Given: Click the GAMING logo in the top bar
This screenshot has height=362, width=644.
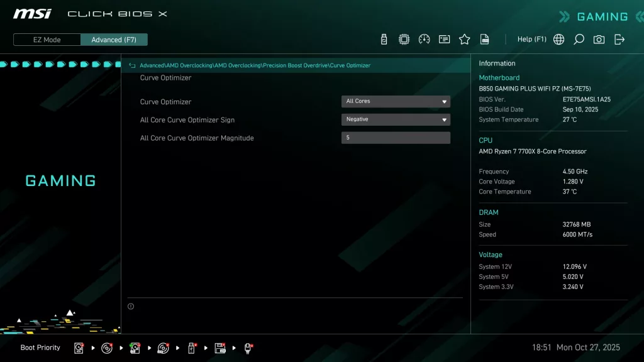Looking at the screenshot, I should coord(602,16).
